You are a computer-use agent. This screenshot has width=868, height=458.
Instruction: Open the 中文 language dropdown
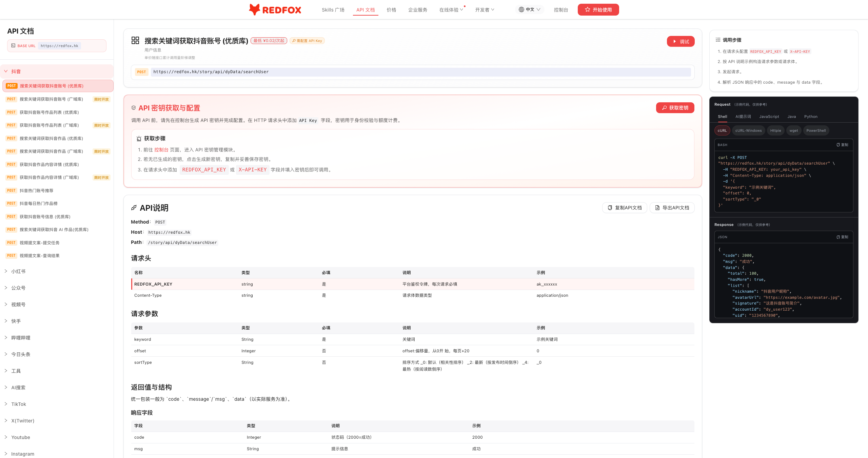pyautogui.click(x=530, y=9)
